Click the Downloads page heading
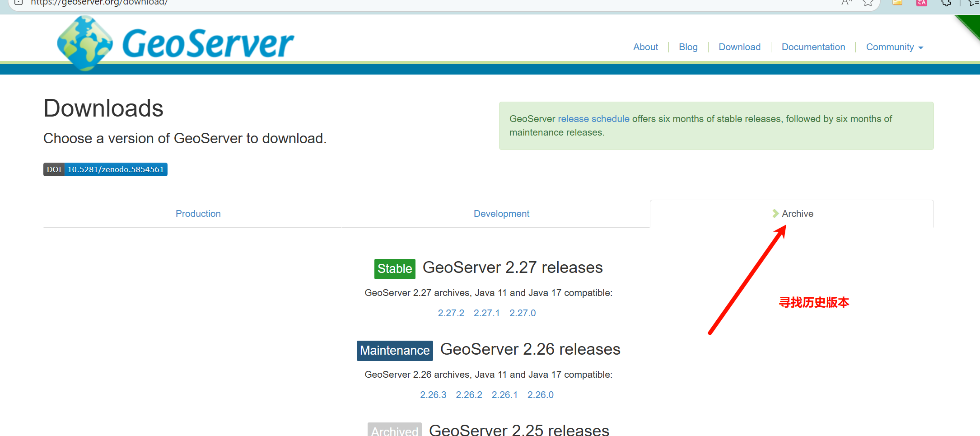 point(103,108)
